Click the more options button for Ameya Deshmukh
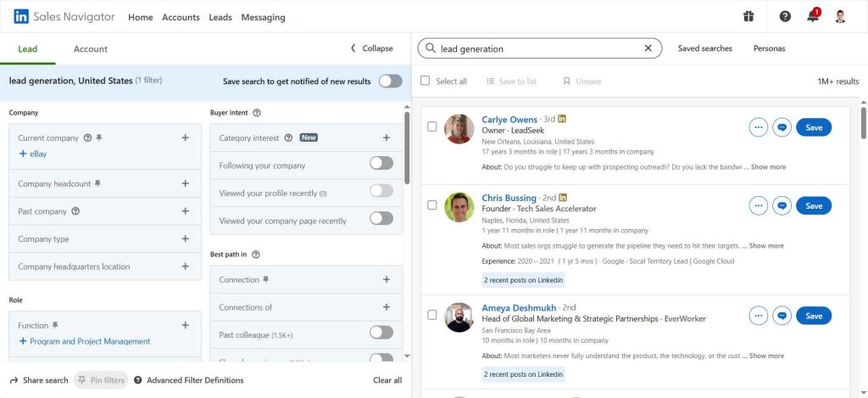This screenshot has height=398, width=868. coord(759,316)
